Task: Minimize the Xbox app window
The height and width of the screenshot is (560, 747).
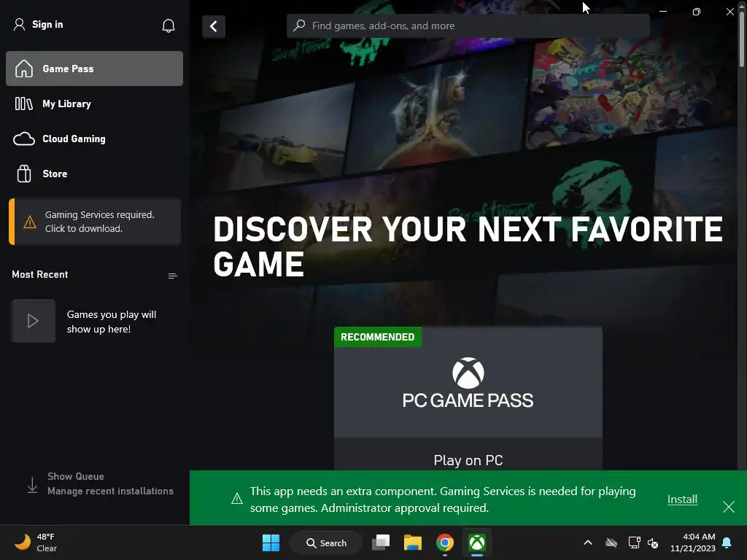Action: (x=662, y=11)
